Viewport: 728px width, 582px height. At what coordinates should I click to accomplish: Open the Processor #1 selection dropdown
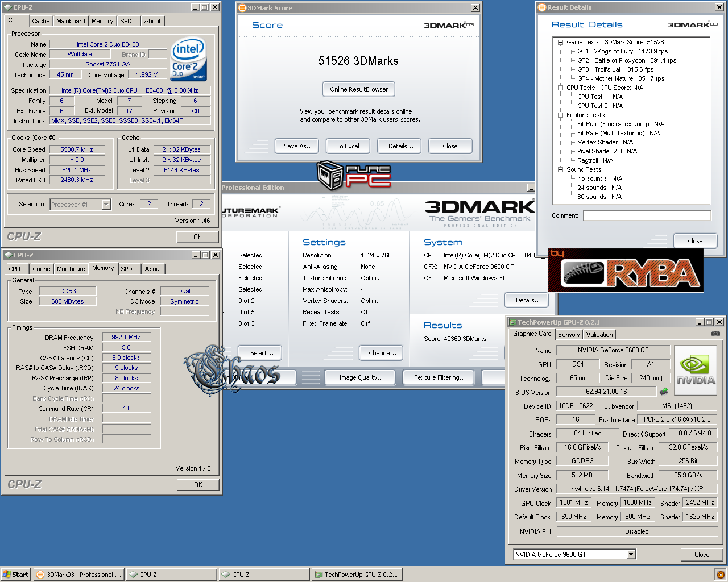click(106, 205)
